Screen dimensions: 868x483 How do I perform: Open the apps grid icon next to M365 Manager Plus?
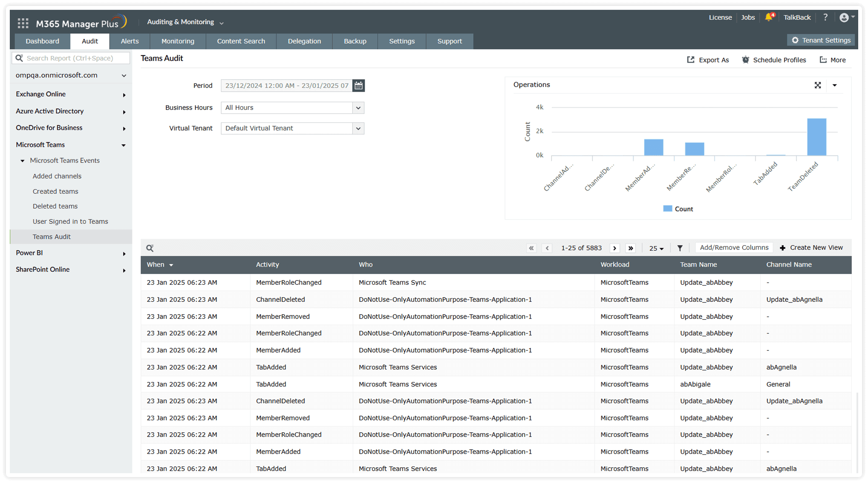23,23
